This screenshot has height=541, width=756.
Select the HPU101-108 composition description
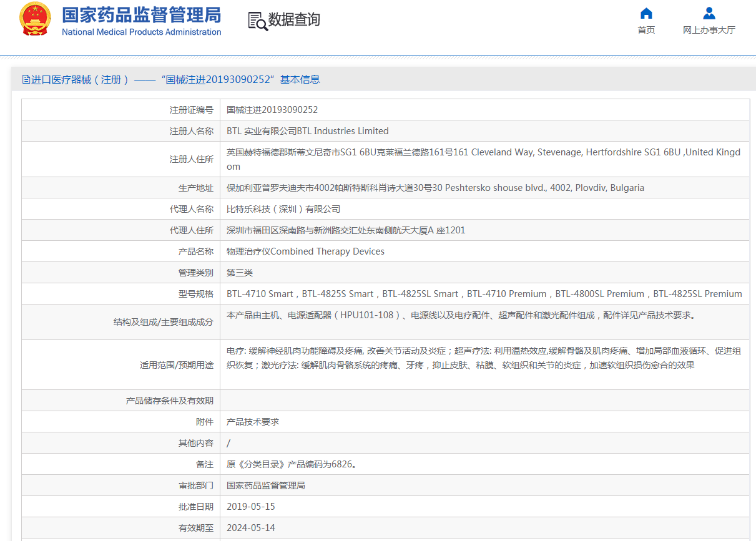(x=461, y=315)
